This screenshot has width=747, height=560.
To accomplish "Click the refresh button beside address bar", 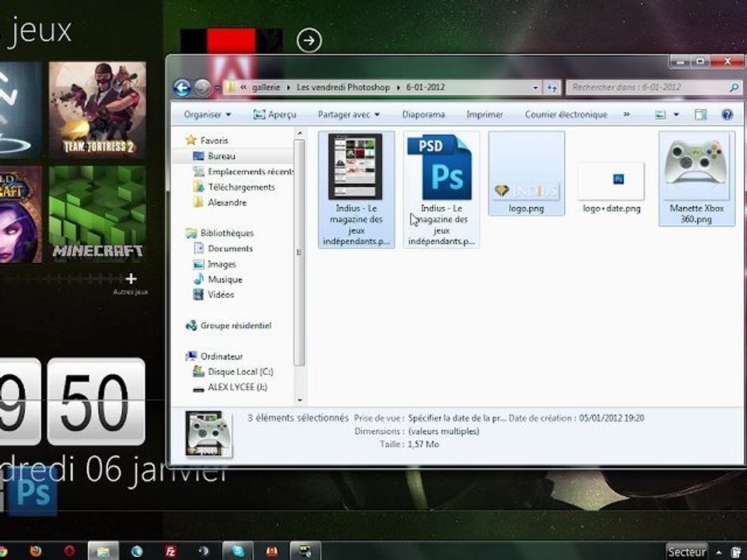I will 552,88.
